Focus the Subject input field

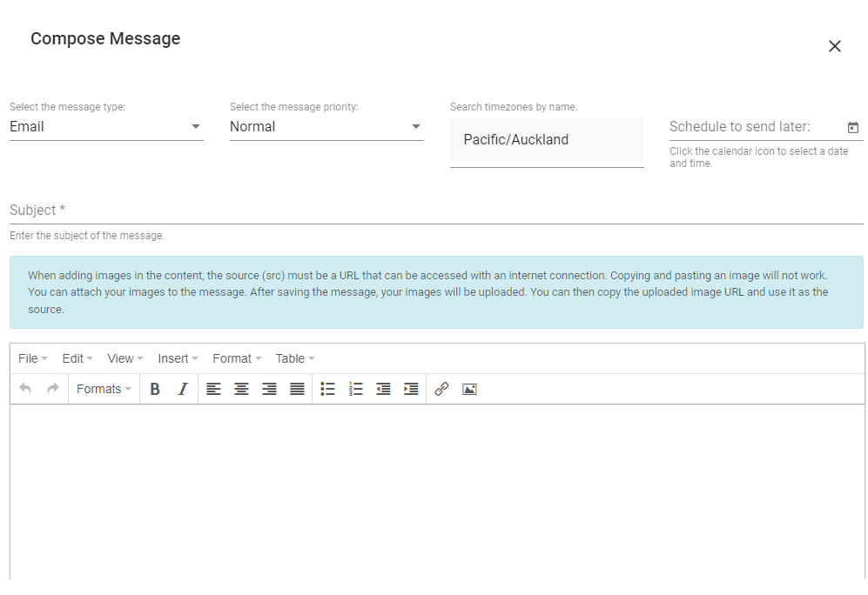click(x=436, y=211)
